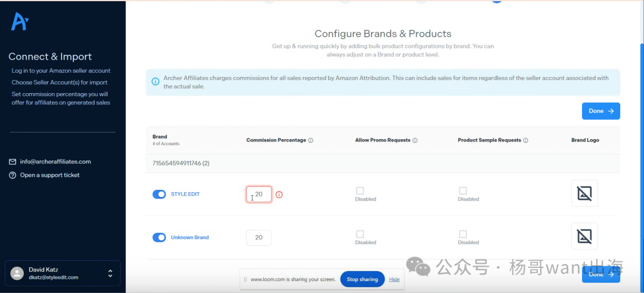Click the top Done button
Viewport: 644px width, 293px height.
point(600,111)
